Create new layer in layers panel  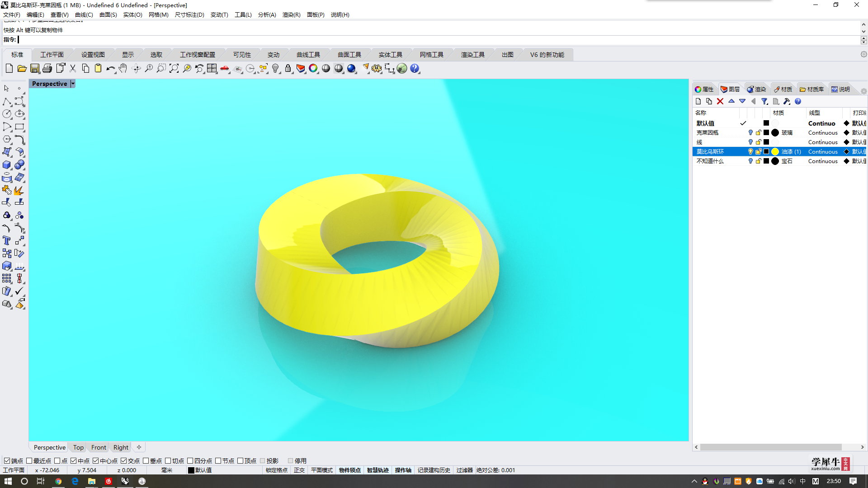click(698, 102)
